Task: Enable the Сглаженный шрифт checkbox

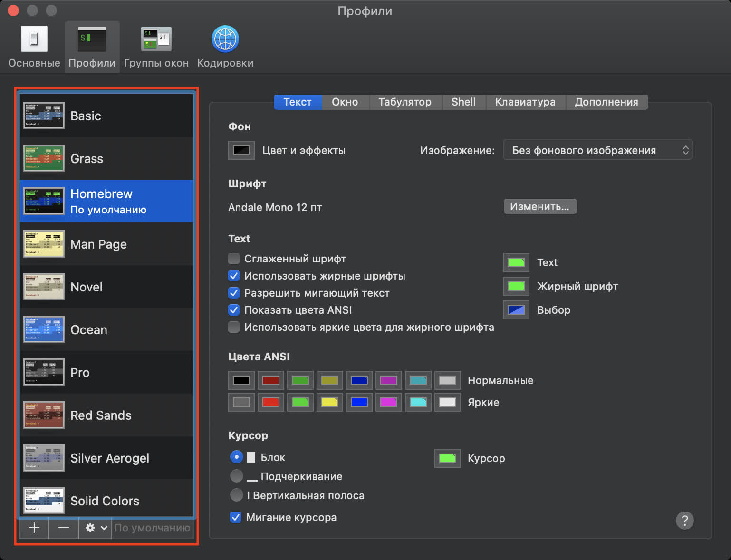Action: 234,259
